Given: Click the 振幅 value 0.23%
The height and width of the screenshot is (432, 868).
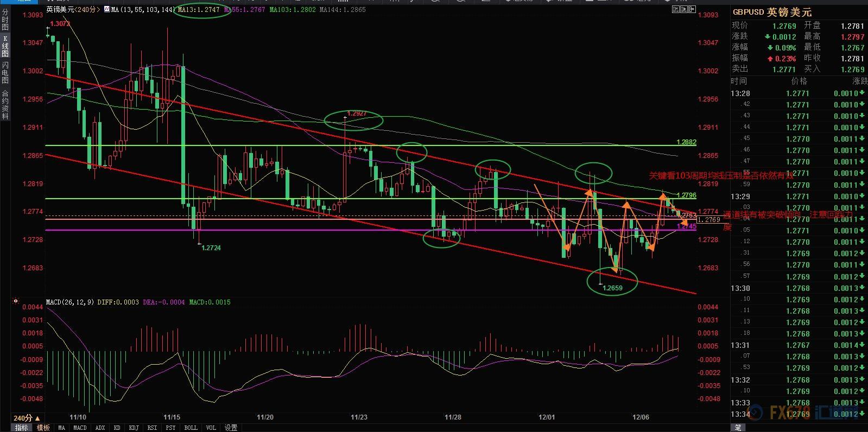Looking at the screenshot, I should pos(785,59).
